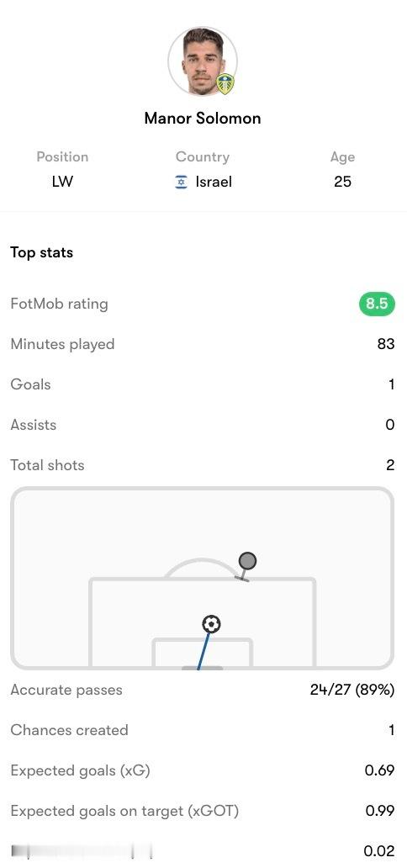The image size is (407, 868).
Task: Click the Top stats heading
Action: pos(41,253)
